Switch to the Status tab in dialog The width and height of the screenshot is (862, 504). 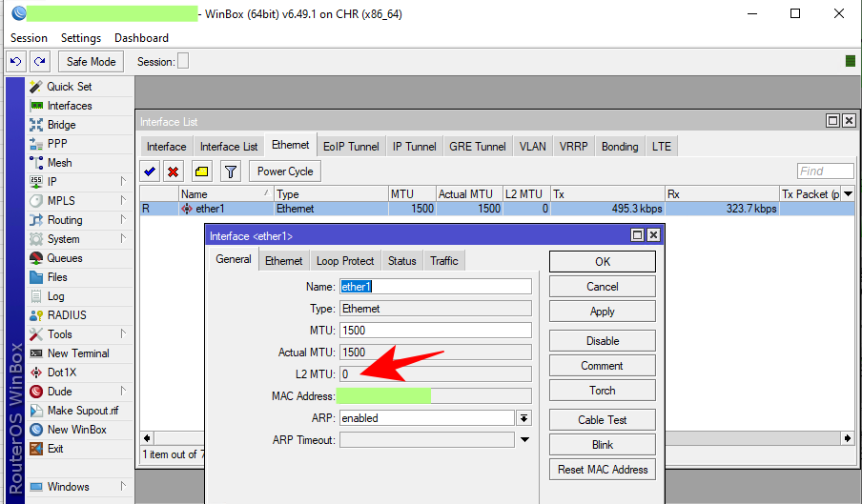[401, 261]
